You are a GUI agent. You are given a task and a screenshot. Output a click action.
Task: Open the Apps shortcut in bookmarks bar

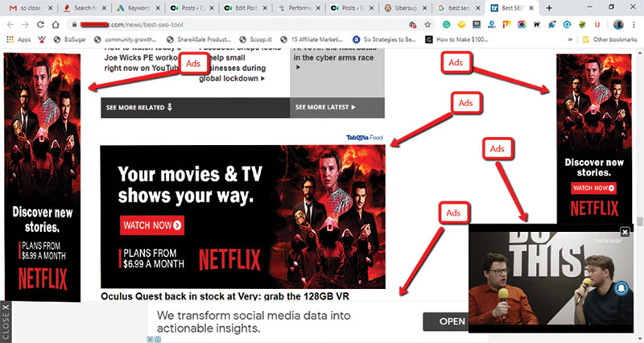18,39
